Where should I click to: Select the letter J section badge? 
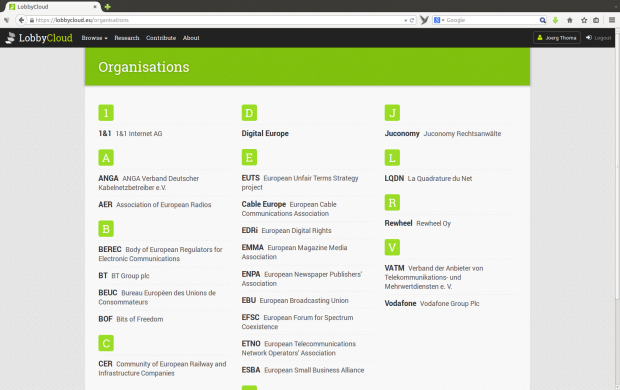coord(392,113)
